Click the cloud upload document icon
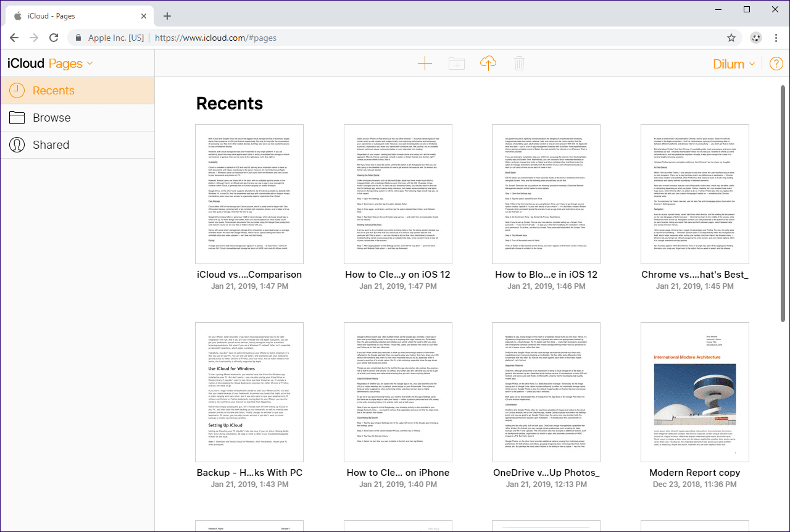790x532 pixels. (x=488, y=63)
